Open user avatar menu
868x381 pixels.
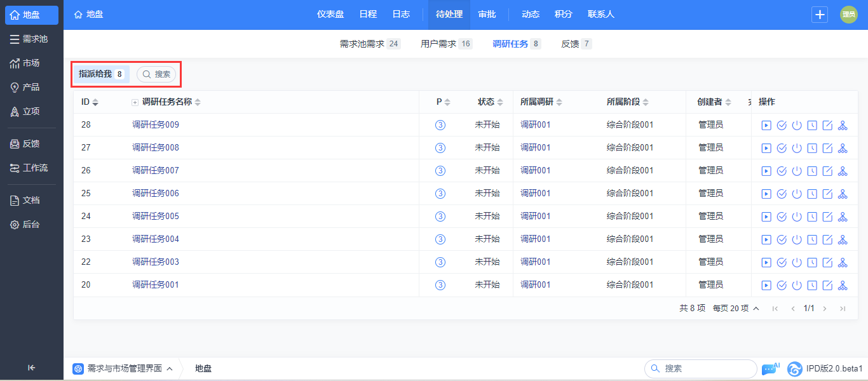pyautogui.click(x=848, y=15)
